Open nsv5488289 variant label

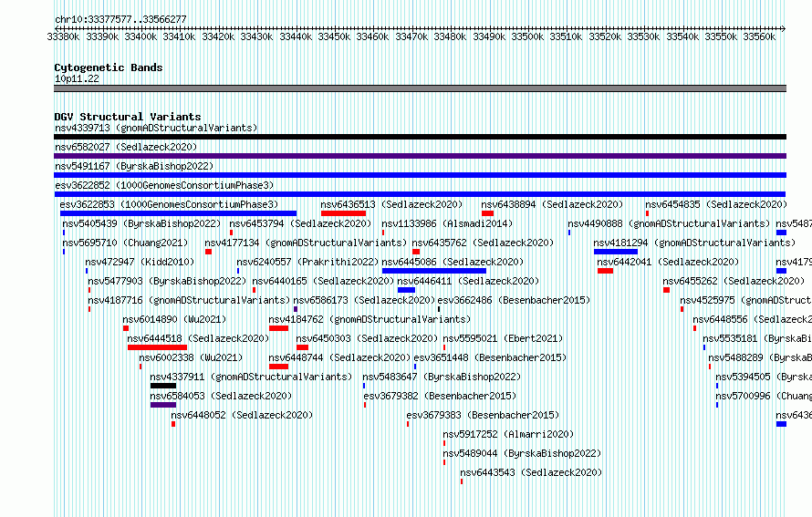pyautogui.click(x=760, y=357)
